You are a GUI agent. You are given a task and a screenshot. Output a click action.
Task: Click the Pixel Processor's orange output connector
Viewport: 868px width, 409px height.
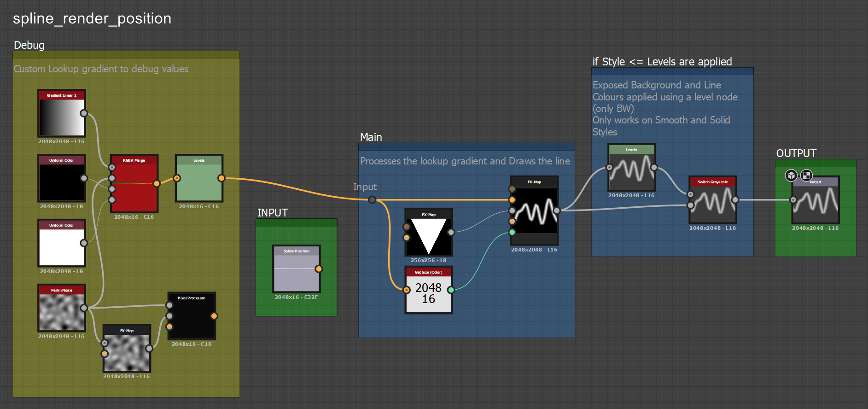tap(214, 316)
